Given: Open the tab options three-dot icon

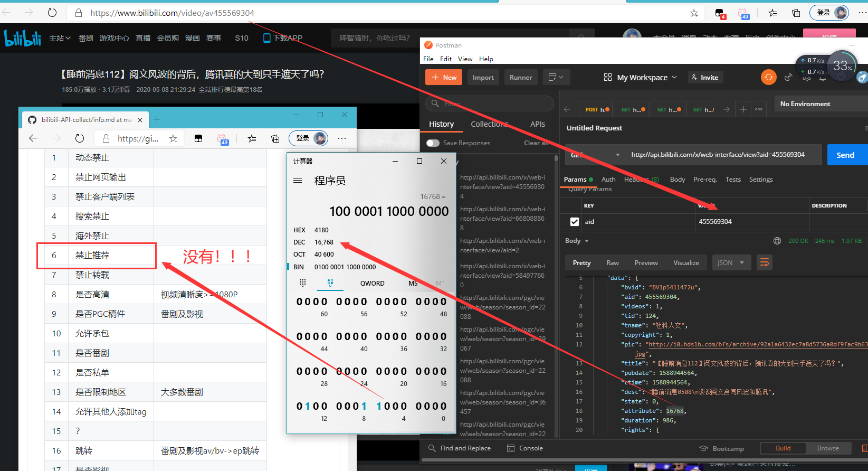Looking at the screenshot, I should coord(759,109).
